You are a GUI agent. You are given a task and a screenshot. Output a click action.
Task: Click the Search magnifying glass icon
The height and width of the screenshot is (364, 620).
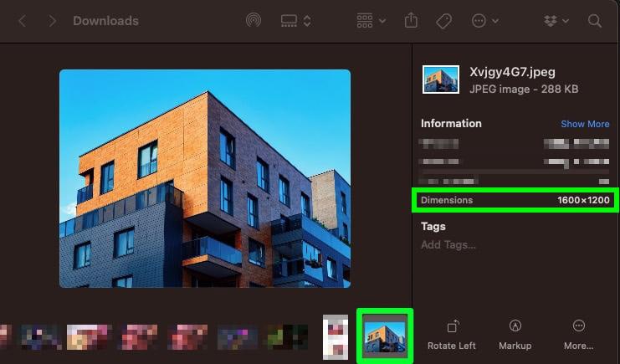594,21
